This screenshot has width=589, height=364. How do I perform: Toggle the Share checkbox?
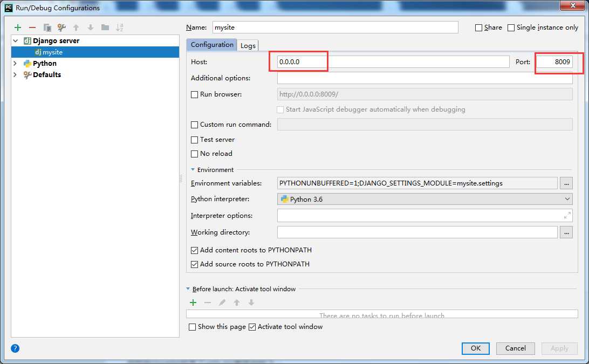478,28
